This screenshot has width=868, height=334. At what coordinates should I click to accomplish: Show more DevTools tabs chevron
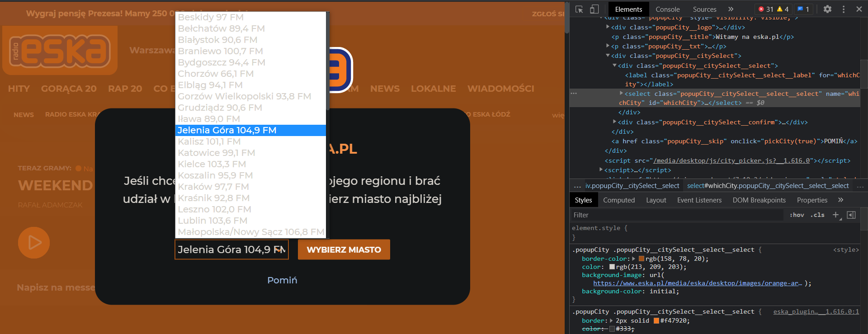(731, 9)
